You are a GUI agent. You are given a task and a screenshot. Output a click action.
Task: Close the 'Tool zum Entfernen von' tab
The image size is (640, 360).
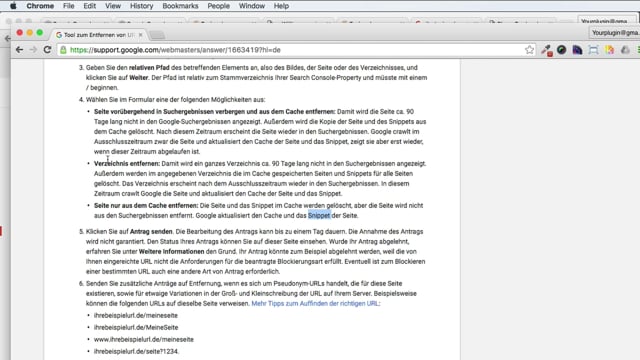140,35
